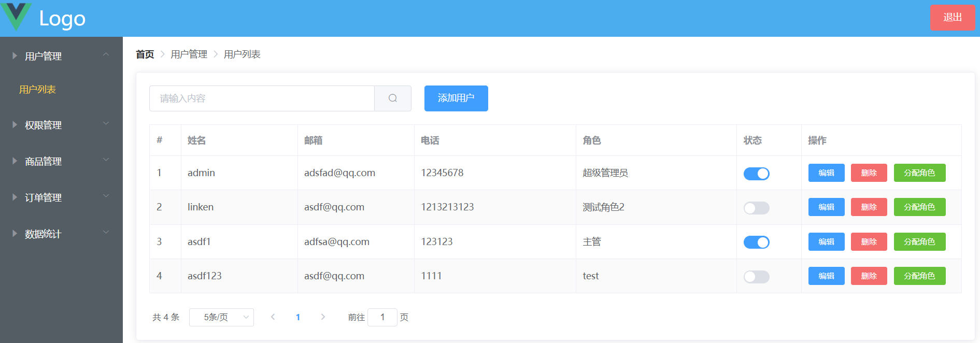
Task: Click the 添加用户 button
Action: (x=456, y=98)
